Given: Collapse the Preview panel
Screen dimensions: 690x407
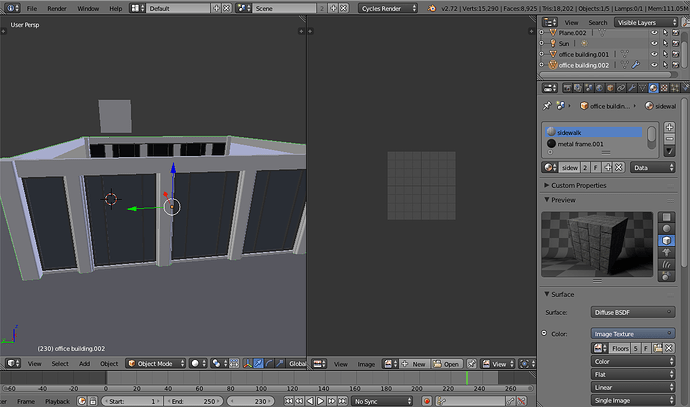Looking at the screenshot, I should [547, 200].
